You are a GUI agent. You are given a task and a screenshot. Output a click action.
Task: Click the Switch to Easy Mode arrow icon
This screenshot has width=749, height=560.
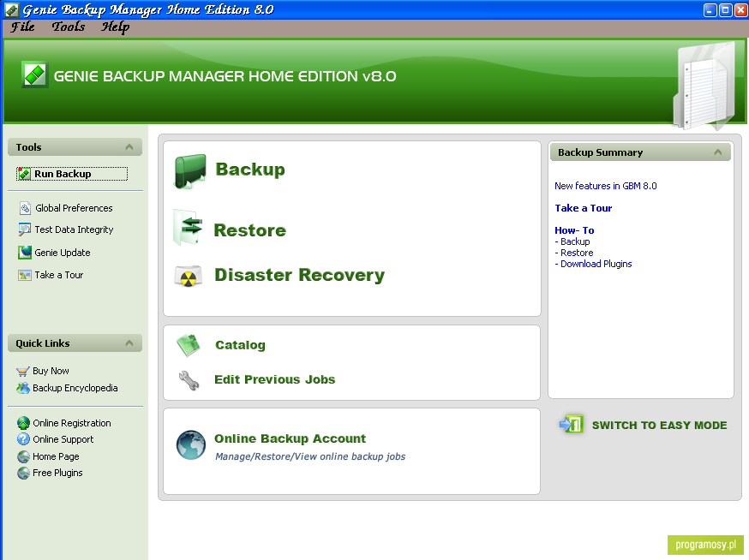pos(572,424)
